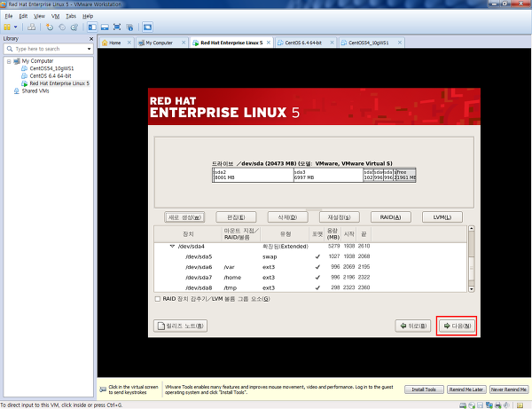Toggle the show library sidebar icon
This screenshot has height=409, width=532.
pyautogui.click(x=92, y=28)
